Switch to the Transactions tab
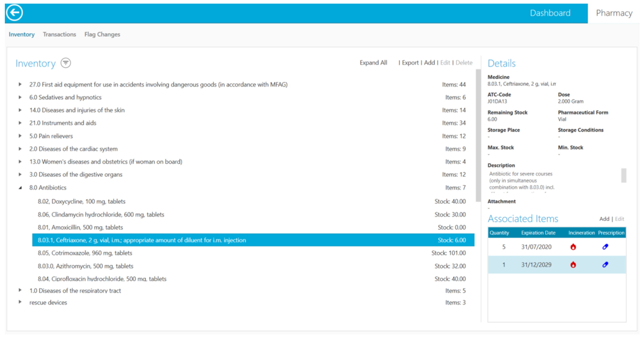Screen dimensions: 644x340 point(59,34)
